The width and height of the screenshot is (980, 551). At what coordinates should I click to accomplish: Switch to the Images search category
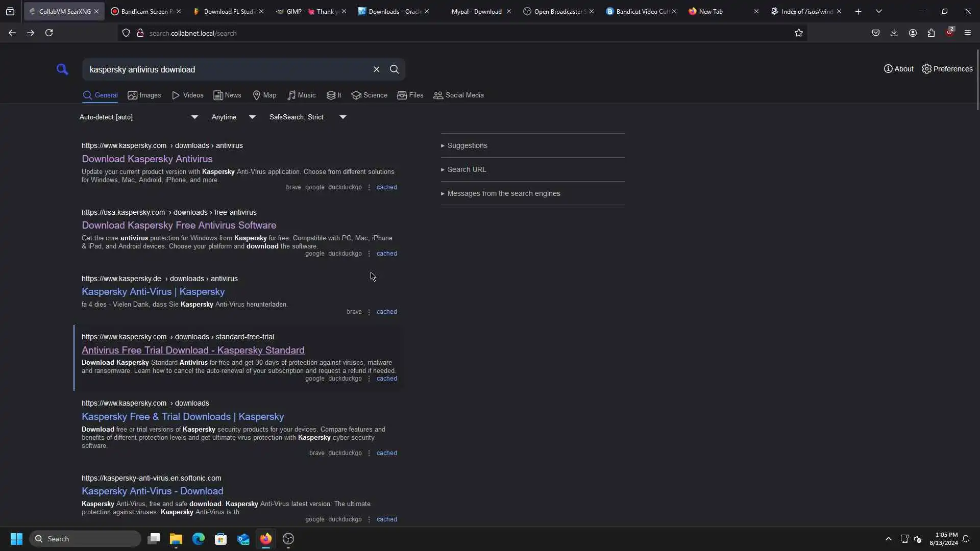[144, 95]
